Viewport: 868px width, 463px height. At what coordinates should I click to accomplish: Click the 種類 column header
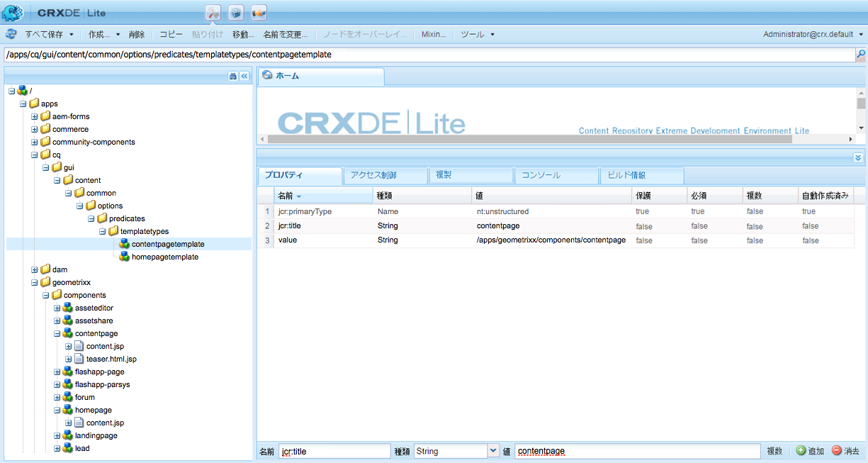[x=422, y=196]
